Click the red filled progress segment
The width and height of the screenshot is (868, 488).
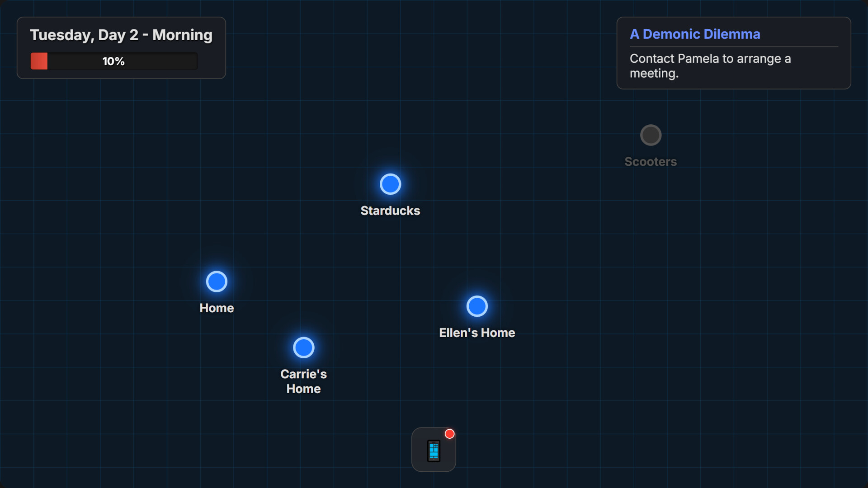pos(39,61)
